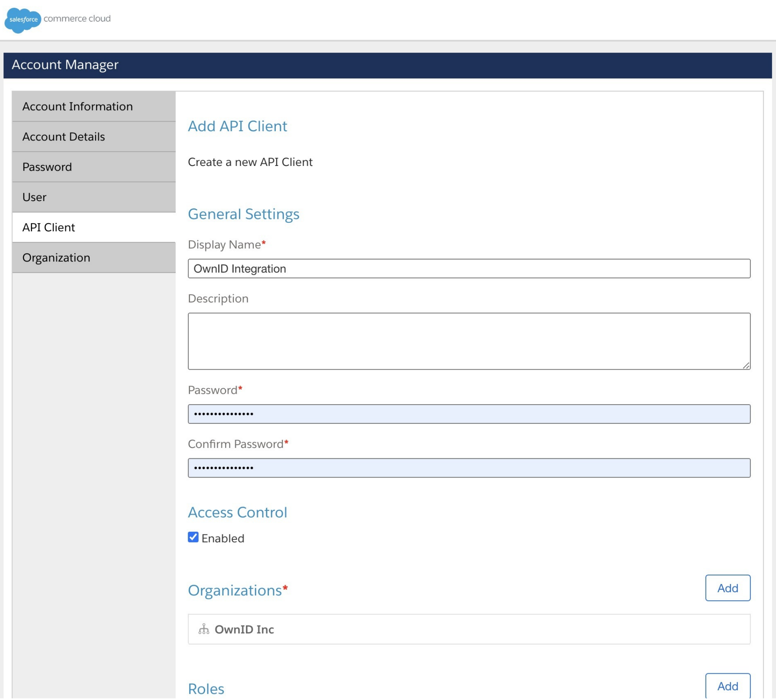The height and width of the screenshot is (700, 776).
Task: Disable the Access Control Enabled checkbox
Action: tap(193, 537)
